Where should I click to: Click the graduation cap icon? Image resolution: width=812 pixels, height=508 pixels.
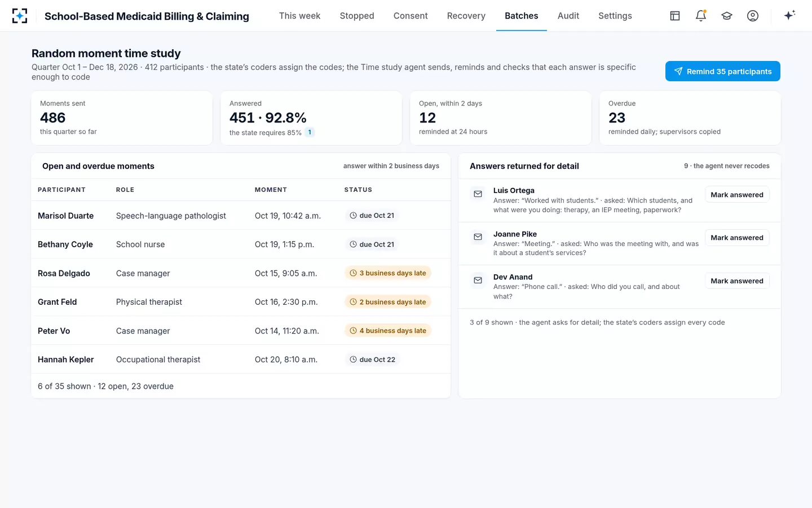(x=727, y=16)
